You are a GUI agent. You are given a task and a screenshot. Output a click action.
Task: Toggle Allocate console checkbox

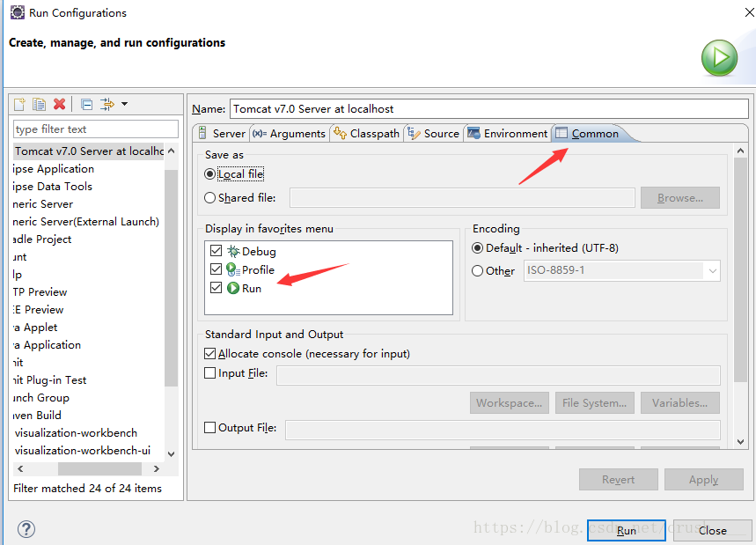[x=209, y=354]
